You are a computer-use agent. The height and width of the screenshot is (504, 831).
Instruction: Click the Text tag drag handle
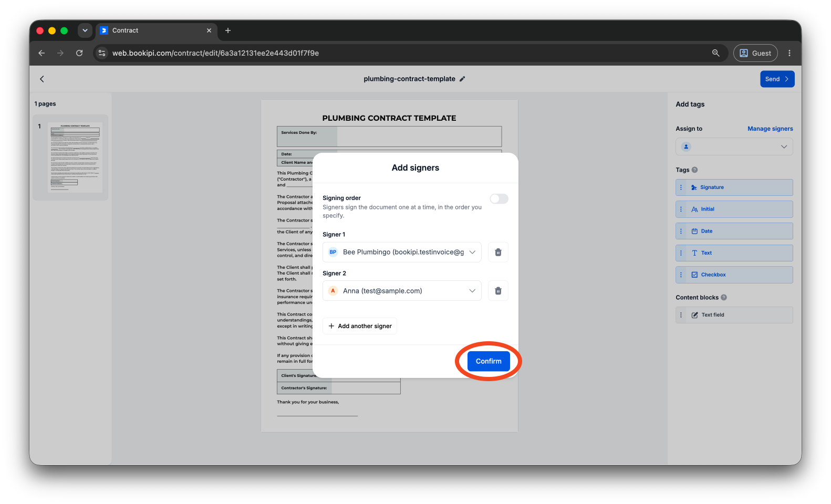pyautogui.click(x=681, y=253)
